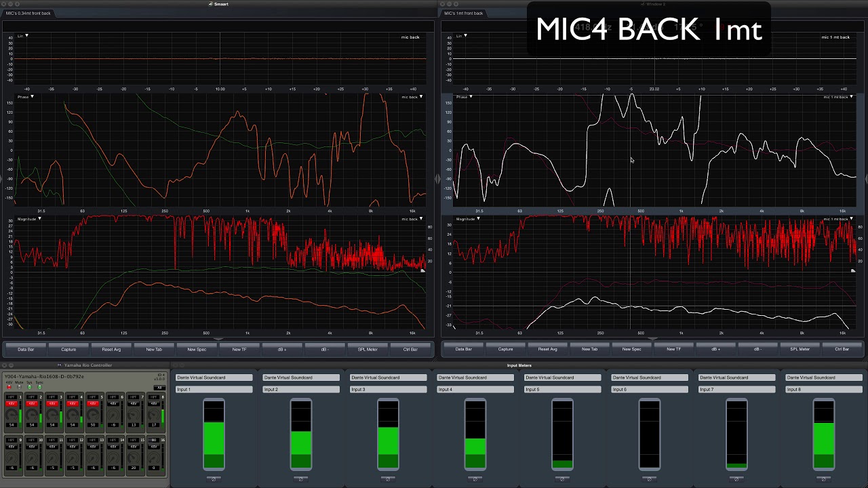Click New Tab in left Smaart window
The height and width of the screenshot is (488, 868).
(x=154, y=349)
